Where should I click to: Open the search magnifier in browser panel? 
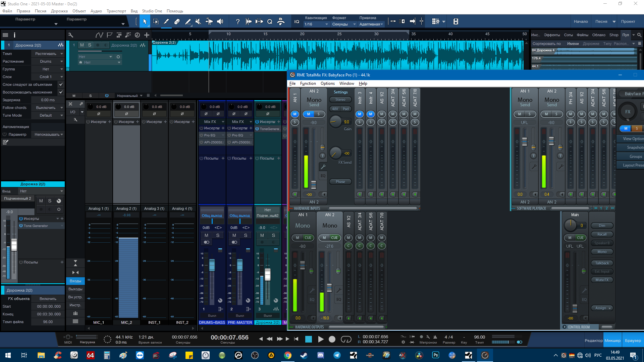(x=639, y=35)
